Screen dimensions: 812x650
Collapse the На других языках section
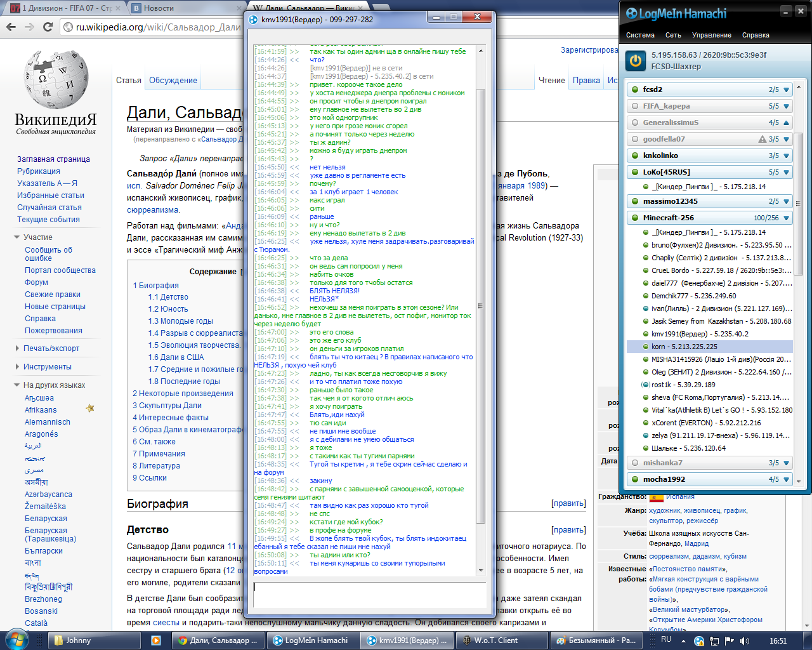(x=49, y=385)
